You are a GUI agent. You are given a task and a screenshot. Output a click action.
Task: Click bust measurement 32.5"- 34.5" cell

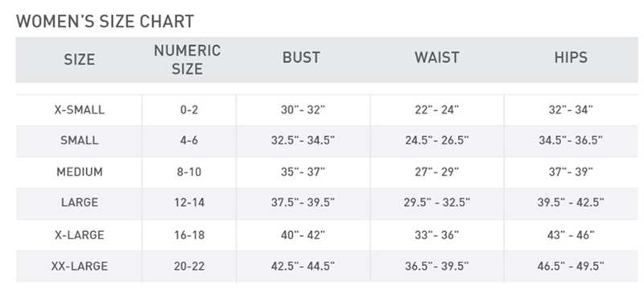303,140
